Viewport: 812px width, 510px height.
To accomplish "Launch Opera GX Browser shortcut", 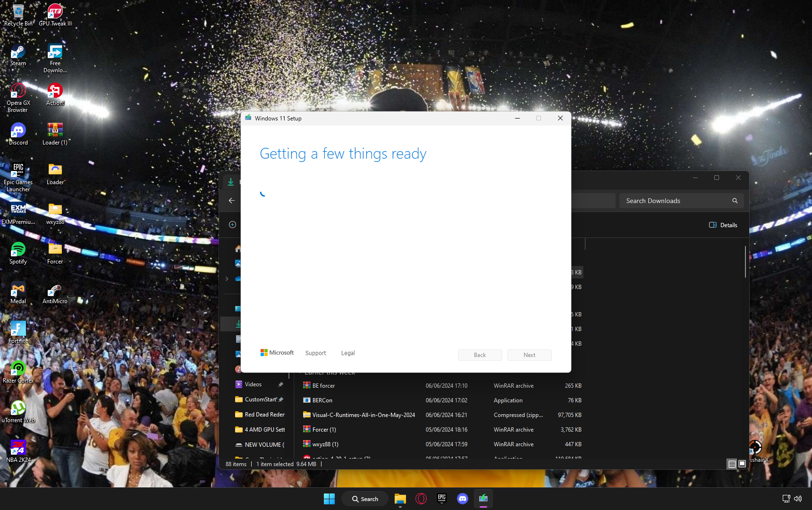I will [x=18, y=98].
